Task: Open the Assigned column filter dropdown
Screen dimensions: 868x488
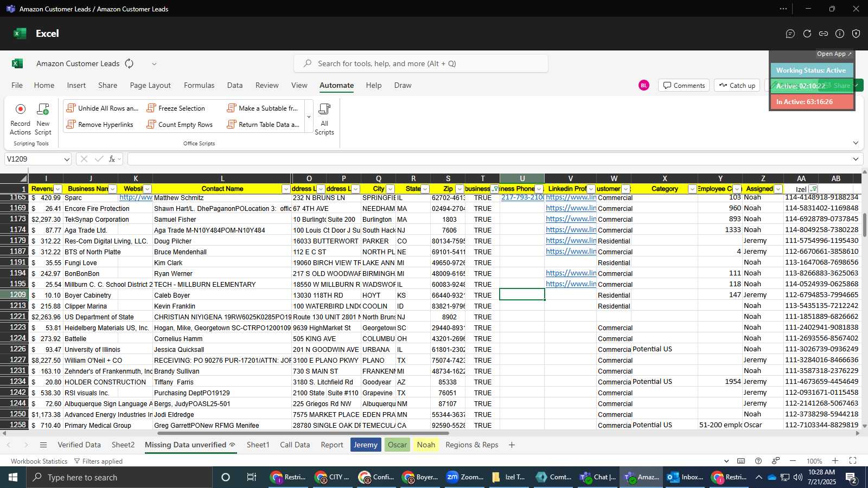Action: tap(778, 189)
